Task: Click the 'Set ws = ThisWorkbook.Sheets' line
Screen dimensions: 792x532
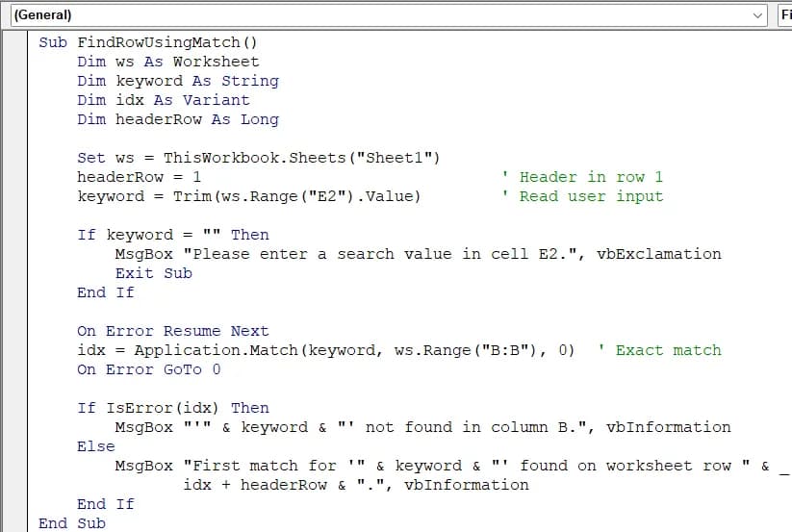Action: pos(259,158)
